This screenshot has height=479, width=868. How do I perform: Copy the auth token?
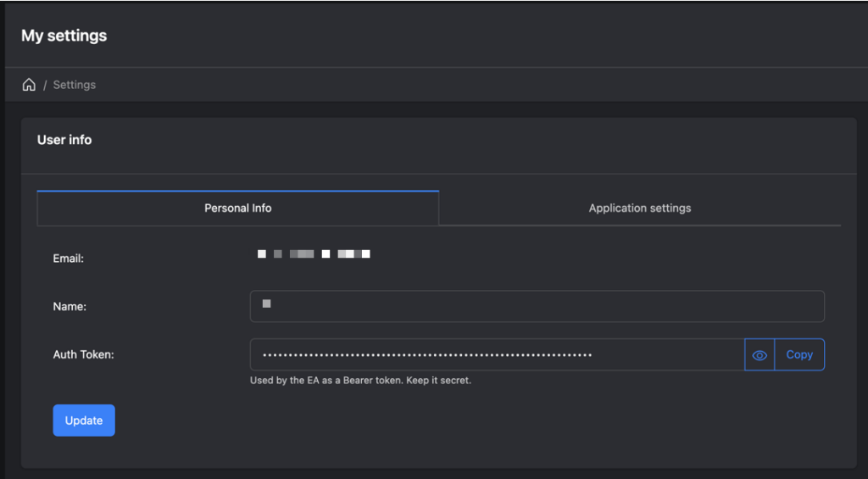(x=799, y=355)
